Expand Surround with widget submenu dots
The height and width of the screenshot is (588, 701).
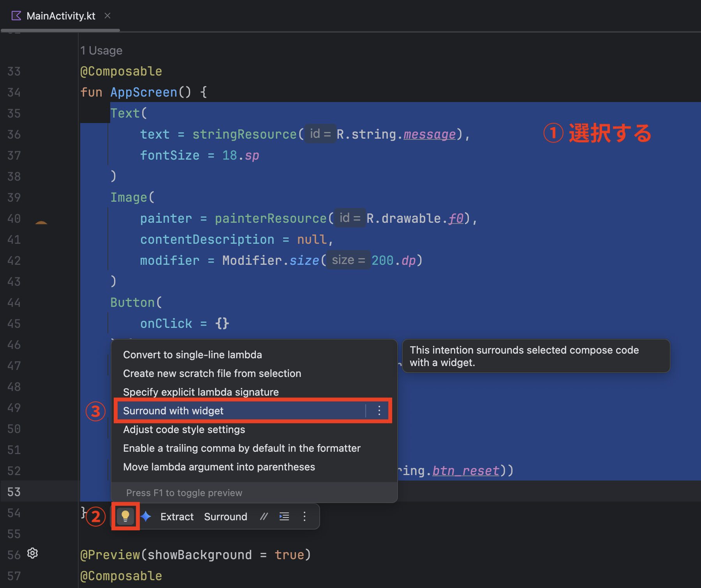[379, 410]
